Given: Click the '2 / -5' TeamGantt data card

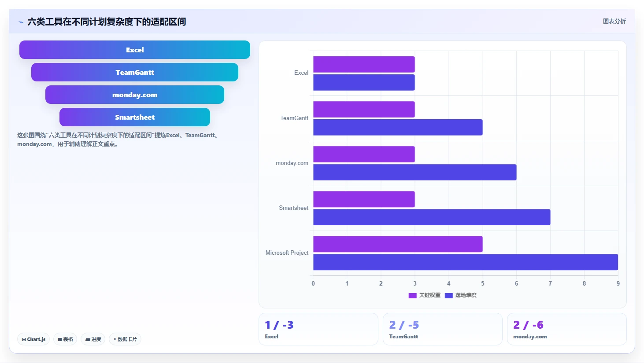Looking at the screenshot, I should tap(442, 329).
